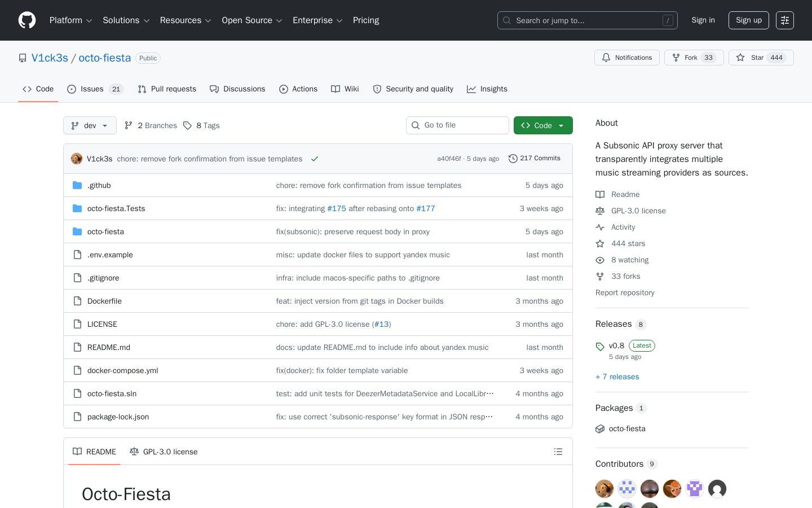Click the Notifications bell button
The height and width of the screenshot is (508, 812).
click(627, 58)
